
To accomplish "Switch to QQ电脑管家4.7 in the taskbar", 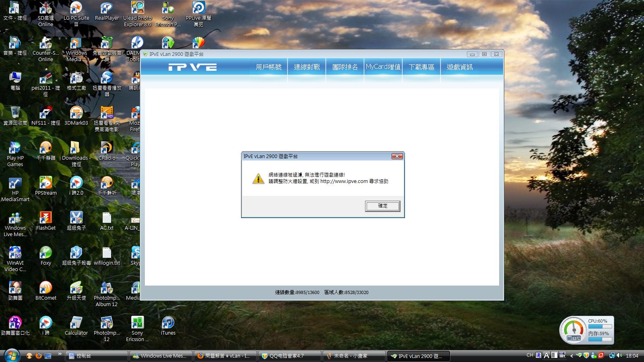I will pos(290,356).
